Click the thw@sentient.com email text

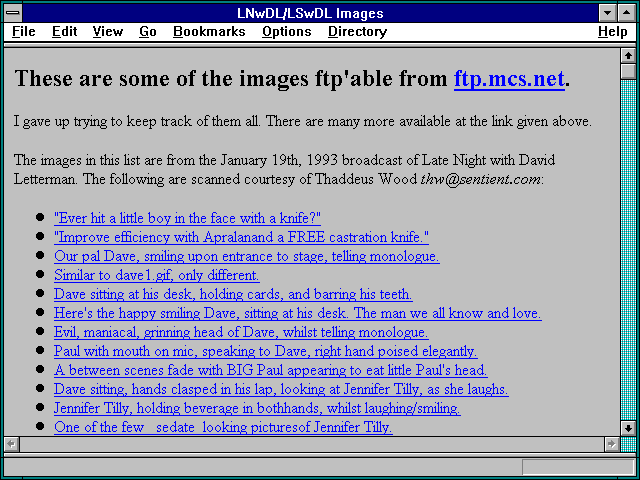pos(481,179)
